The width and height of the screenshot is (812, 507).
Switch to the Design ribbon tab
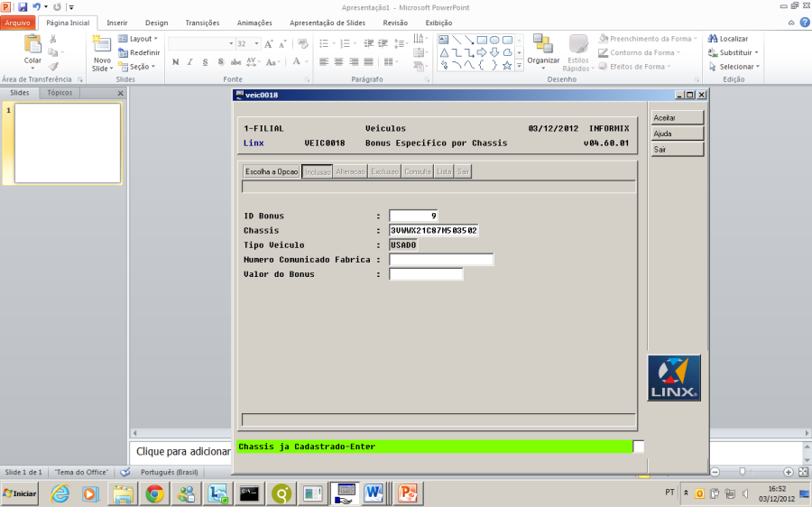[x=156, y=23]
